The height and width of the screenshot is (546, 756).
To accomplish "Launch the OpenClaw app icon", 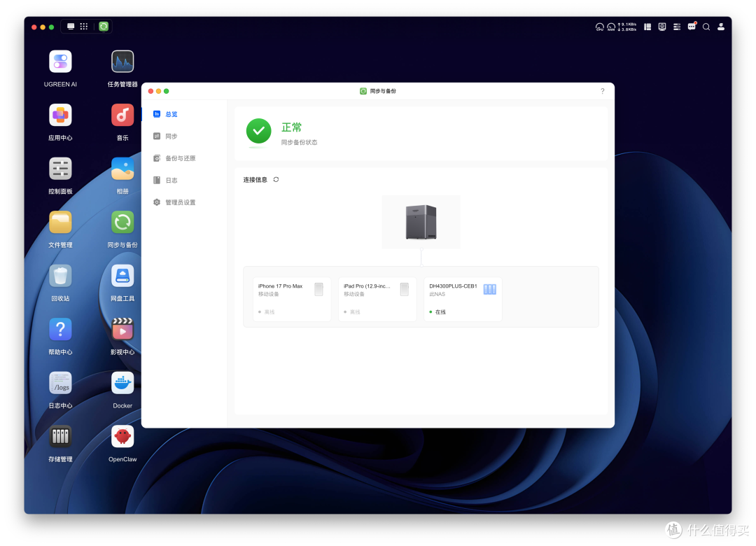I will click(122, 437).
